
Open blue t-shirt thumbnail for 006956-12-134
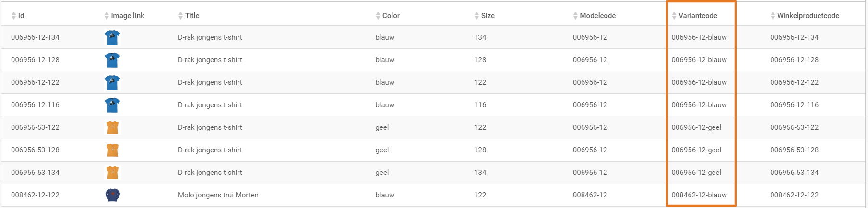(x=112, y=37)
